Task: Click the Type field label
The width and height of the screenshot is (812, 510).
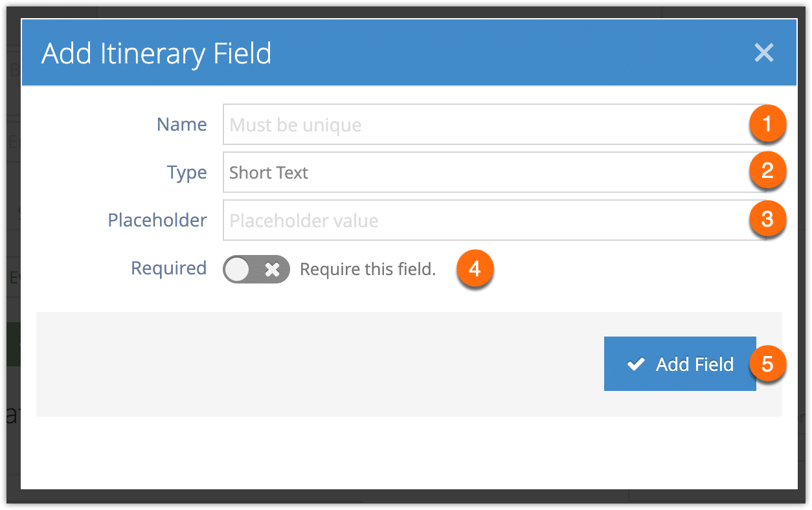Action: tap(187, 173)
